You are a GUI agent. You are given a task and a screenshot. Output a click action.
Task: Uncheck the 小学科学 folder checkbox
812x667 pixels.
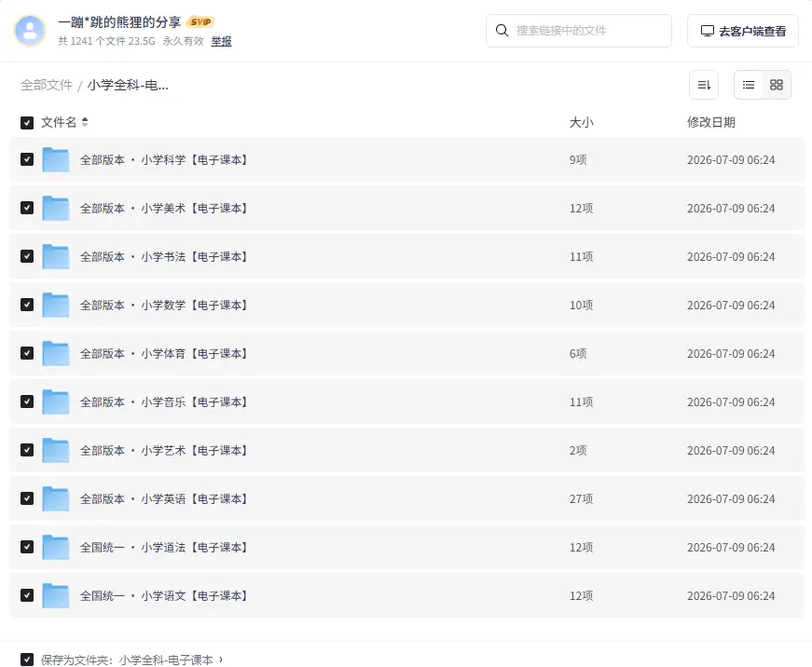click(27, 159)
